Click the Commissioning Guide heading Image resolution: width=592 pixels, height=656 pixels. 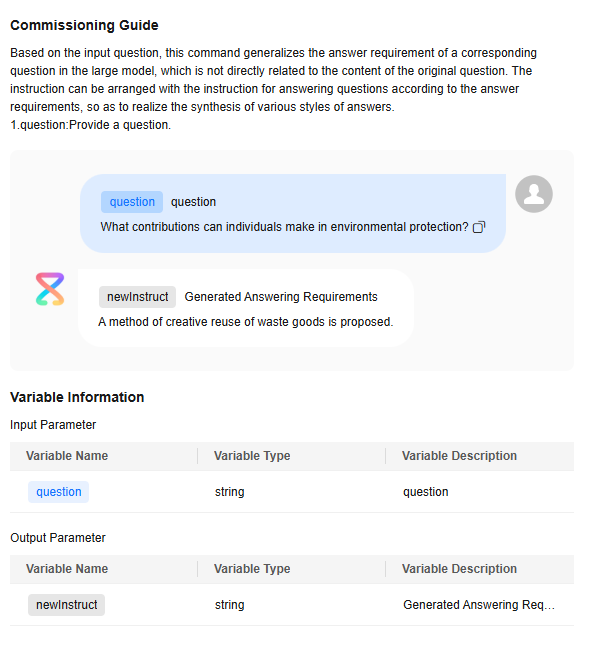(84, 26)
